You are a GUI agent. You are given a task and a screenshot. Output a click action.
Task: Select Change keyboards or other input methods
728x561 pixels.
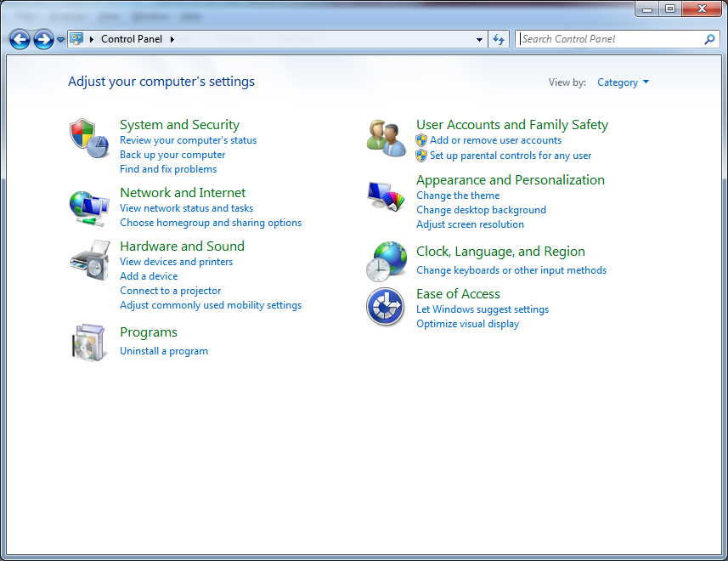(x=511, y=270)
